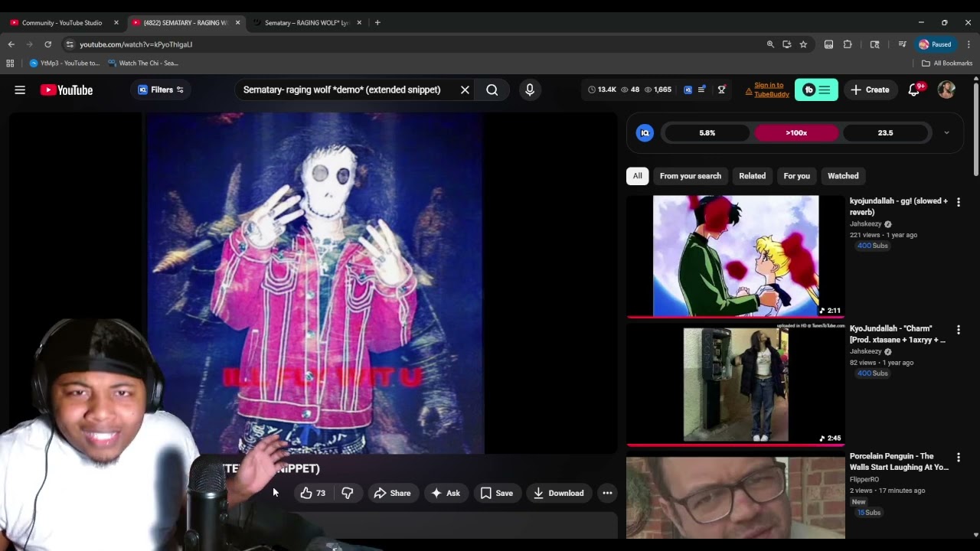Viewport: 980px width, 551px height.
Task: Open the YtMp3 bookmark
Action: [64, 63]
